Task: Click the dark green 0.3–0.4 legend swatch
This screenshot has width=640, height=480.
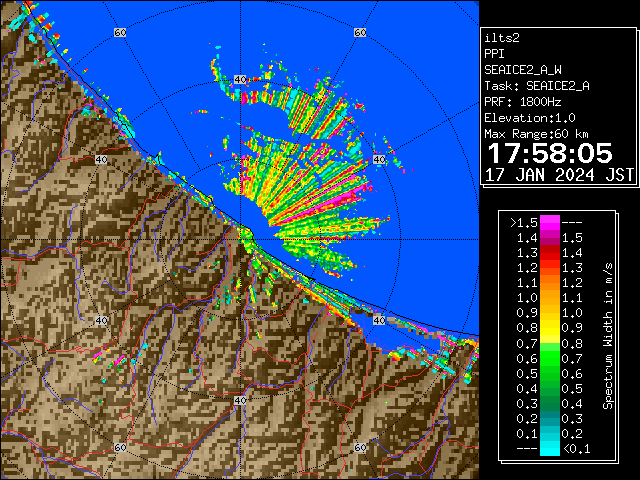Action: pyautogui.click(x=549, y=403)
